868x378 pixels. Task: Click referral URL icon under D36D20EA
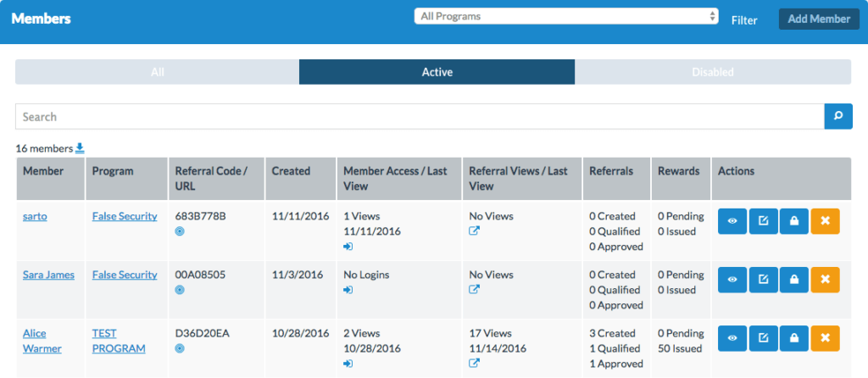(x=180, y=348)
